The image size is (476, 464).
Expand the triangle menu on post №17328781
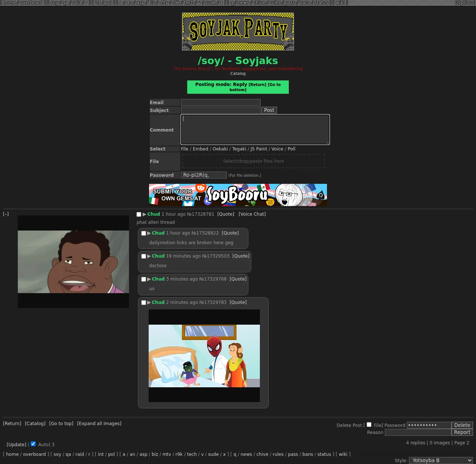145,214
